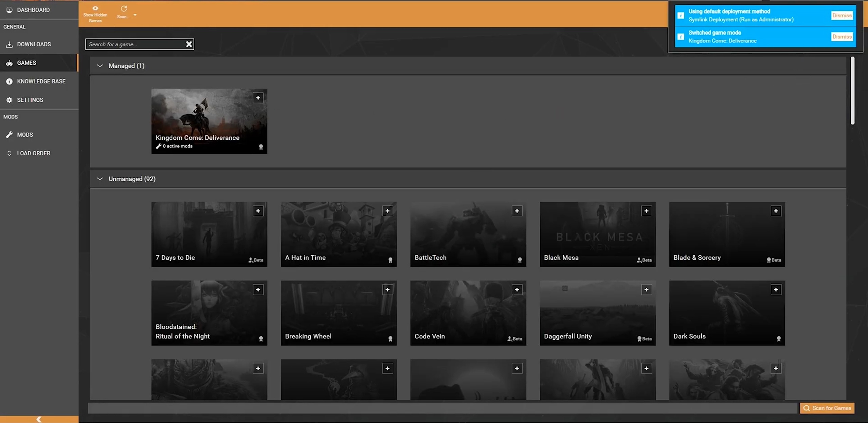868x423 pixels.
Task: Click plus icon on Kingdom Come: Deliverance
Action: tap(258, 98)
